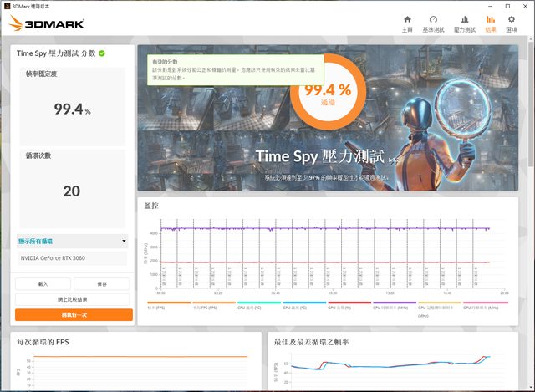Click Compare Result Online button
Screen dimensions: 535x392
pyautogui.click(x=72, y=298)
